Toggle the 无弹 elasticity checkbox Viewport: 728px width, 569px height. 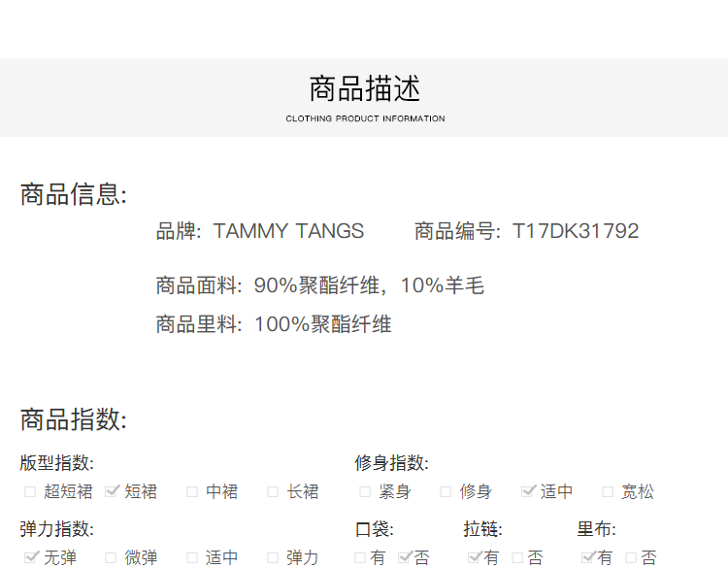point(30,557)
